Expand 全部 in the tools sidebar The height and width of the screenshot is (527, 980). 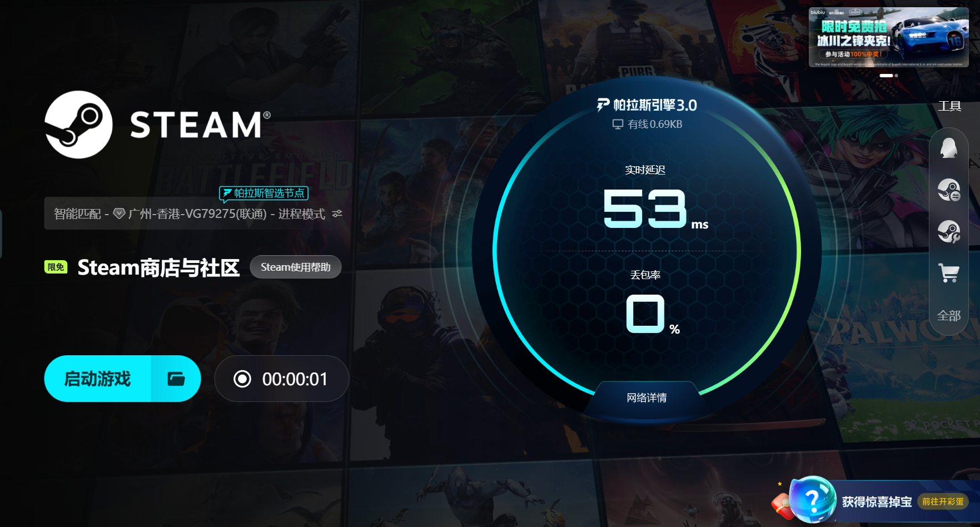coord(949,316)
